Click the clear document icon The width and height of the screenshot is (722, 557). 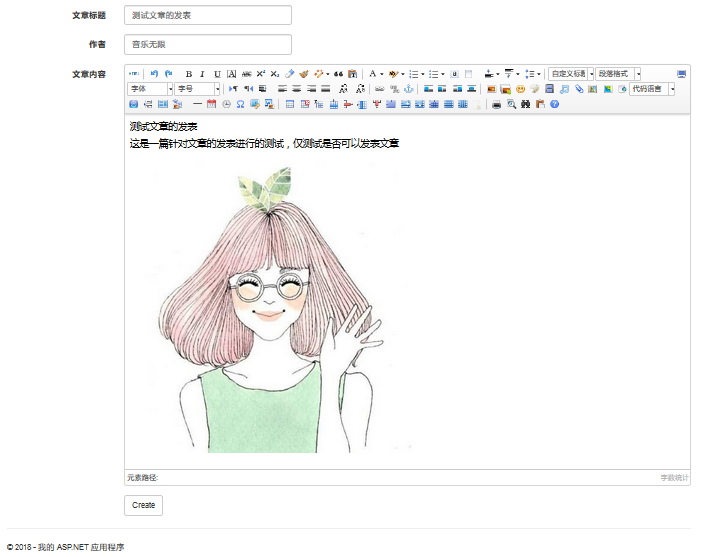click(469, 74)
